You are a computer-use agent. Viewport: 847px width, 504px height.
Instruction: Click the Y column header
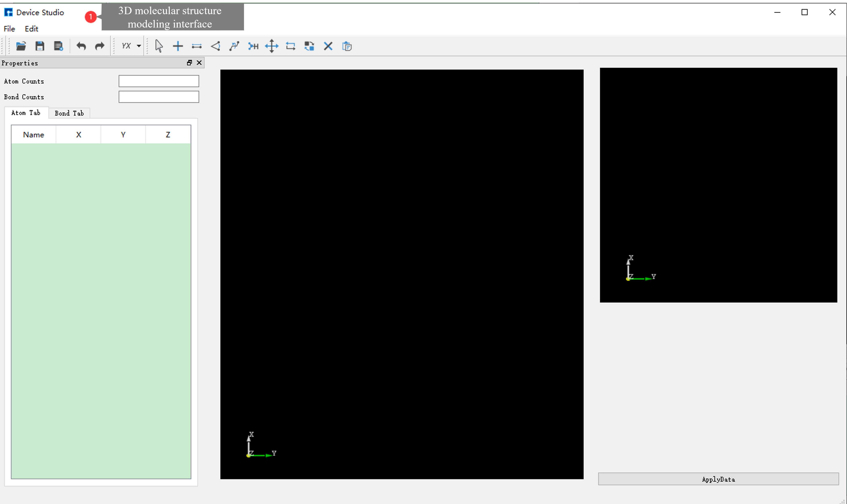[x=123, y=135]
